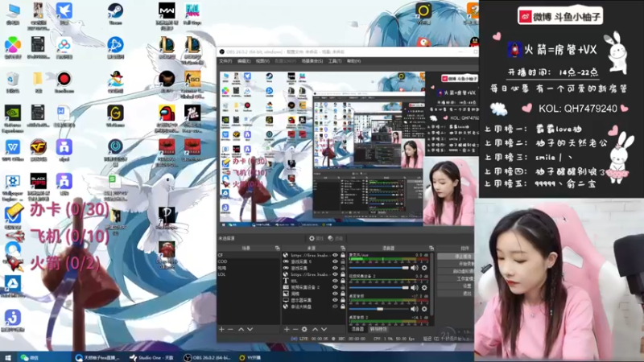Mute the 麦克风/Aux channel speaker icon
The image size is (644, 362).
tap(415, 268)
